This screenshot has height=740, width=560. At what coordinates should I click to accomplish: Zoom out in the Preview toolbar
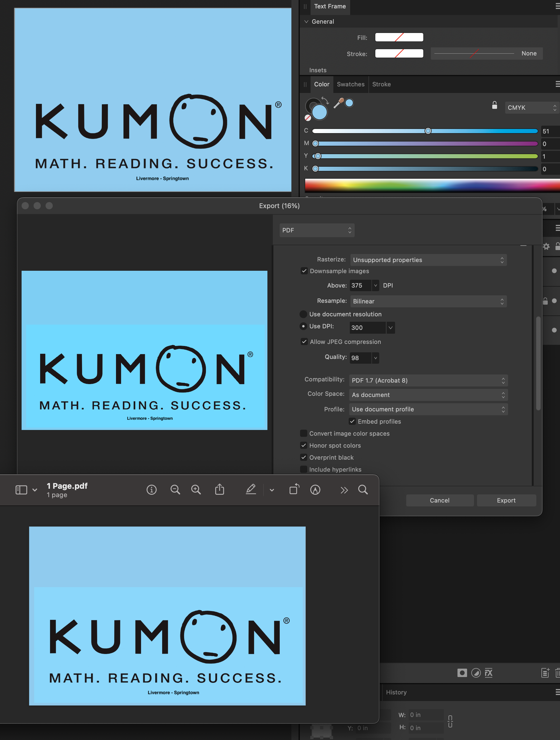pyautogui.click(x=175, y=490)
